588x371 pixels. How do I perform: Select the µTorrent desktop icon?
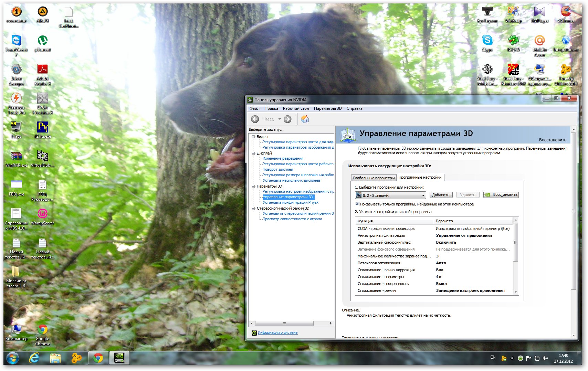pos(42,43)
